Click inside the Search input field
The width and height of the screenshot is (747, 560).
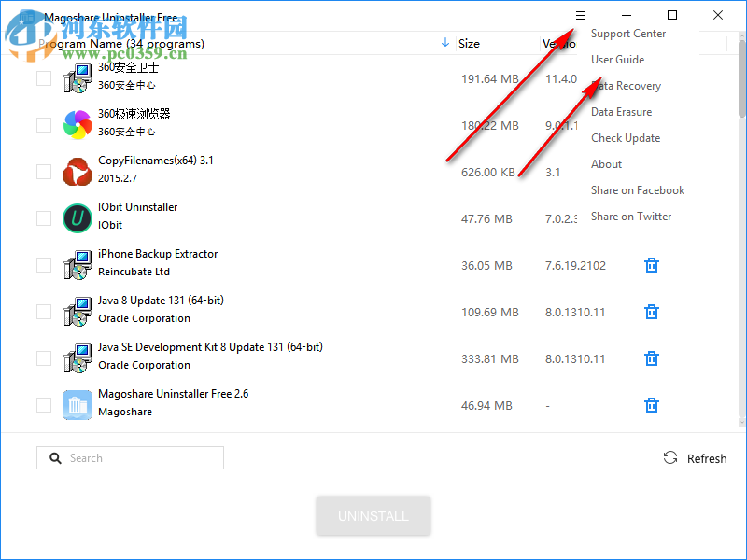131,457
